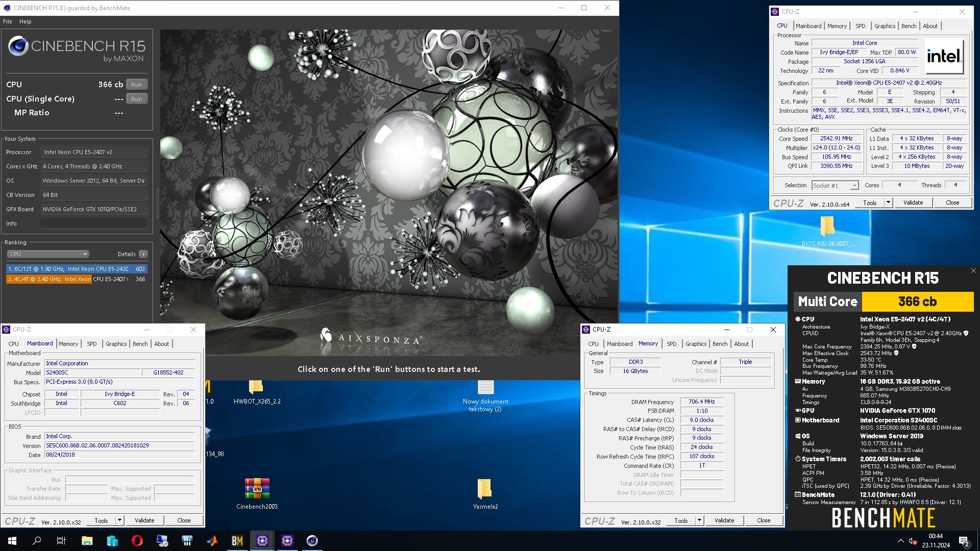Image resolution: width=980 pixels, height=551 pixels.
Task: Open About tab in CPU-Z Timings window
Action: pyautogui.click(x=741, y=344)
